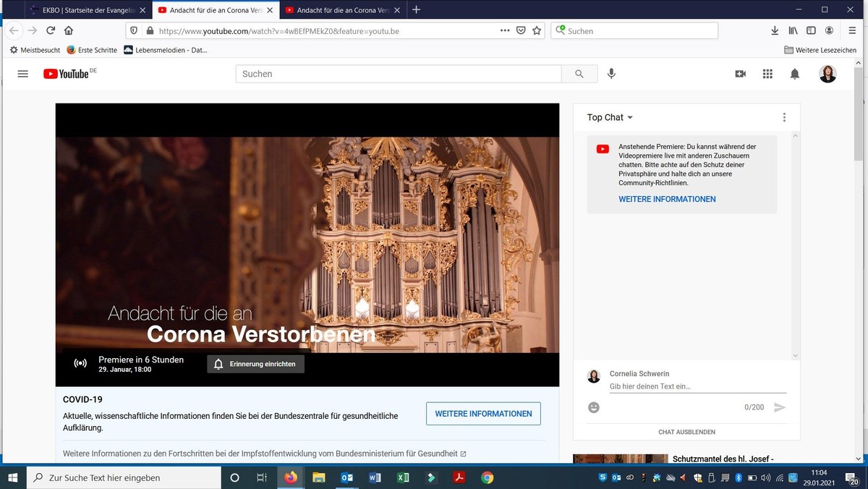
Task: Open a new browser tab
Action: click(x=416, y=10)
